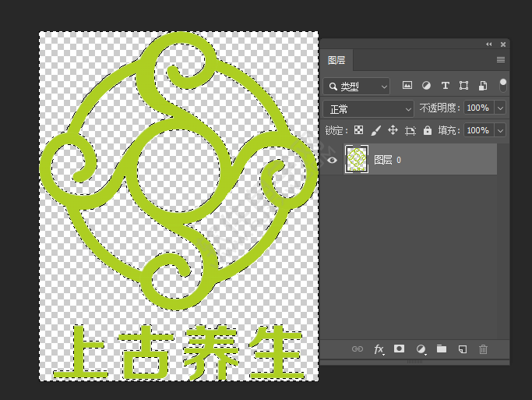Screen dimensions: 532x400
Task: Lock artboard nesting icon
Action: (410, 130)
